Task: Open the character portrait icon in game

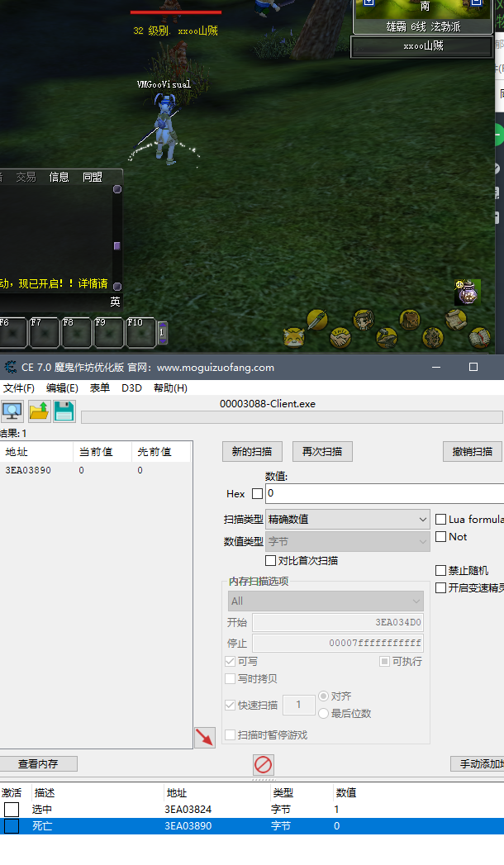Action: tap(364, 320)
